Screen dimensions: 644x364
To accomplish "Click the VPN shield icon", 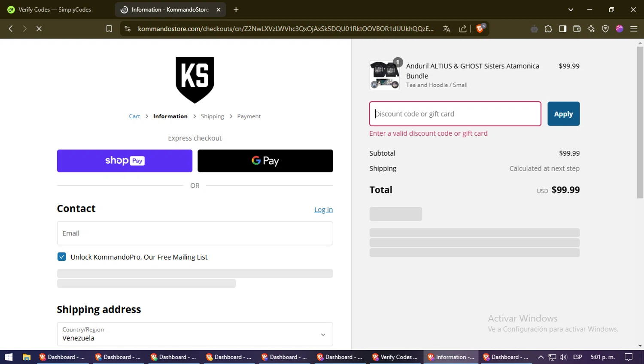I will pyautogui.click(x=605, y=29).
